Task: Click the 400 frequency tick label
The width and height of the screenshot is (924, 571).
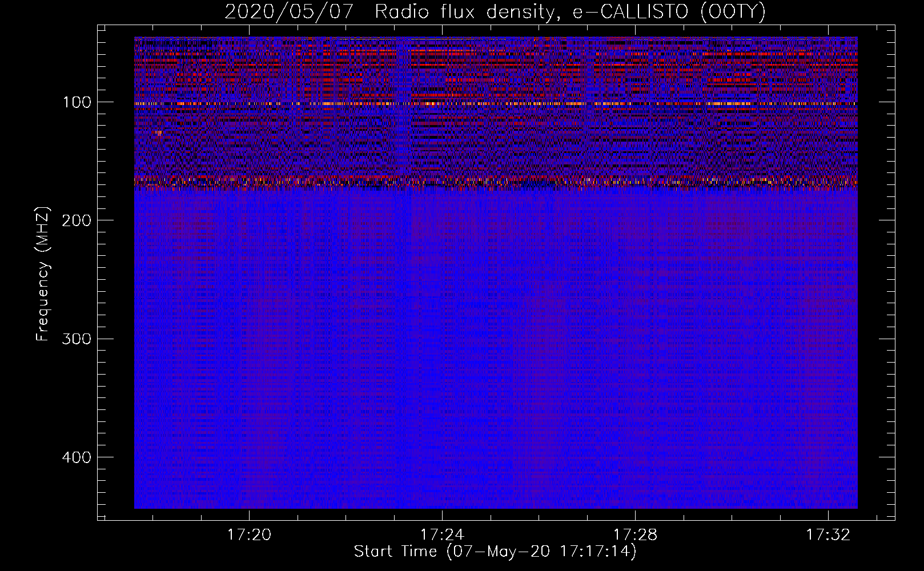Action: [77, 457]
